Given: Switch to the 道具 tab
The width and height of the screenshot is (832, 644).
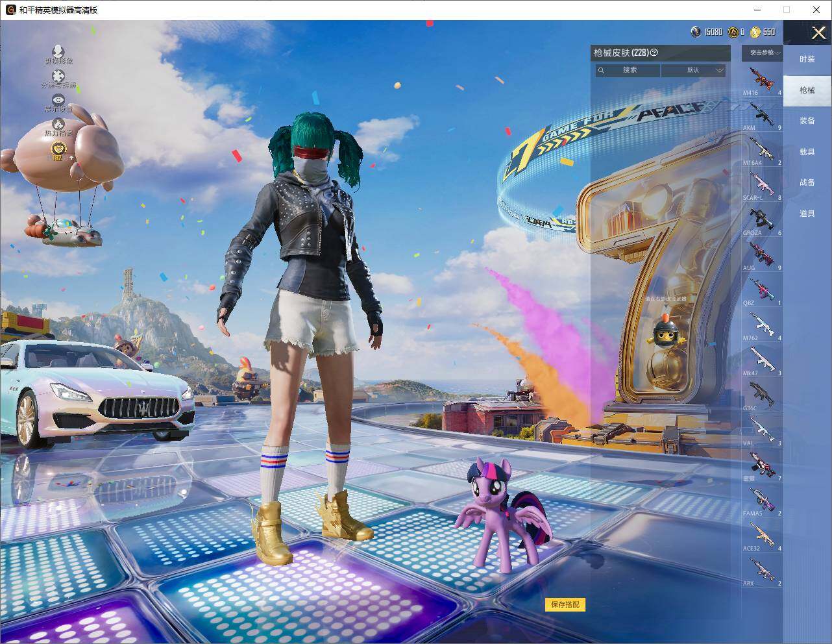Looking at the screenshot, I should [807, 214].
